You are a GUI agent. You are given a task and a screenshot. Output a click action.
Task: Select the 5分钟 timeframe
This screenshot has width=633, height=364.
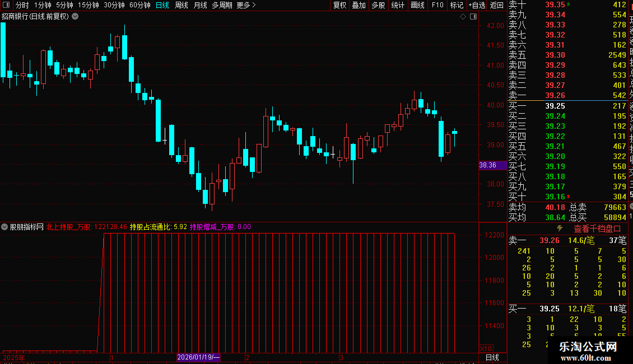coord(64,5)
